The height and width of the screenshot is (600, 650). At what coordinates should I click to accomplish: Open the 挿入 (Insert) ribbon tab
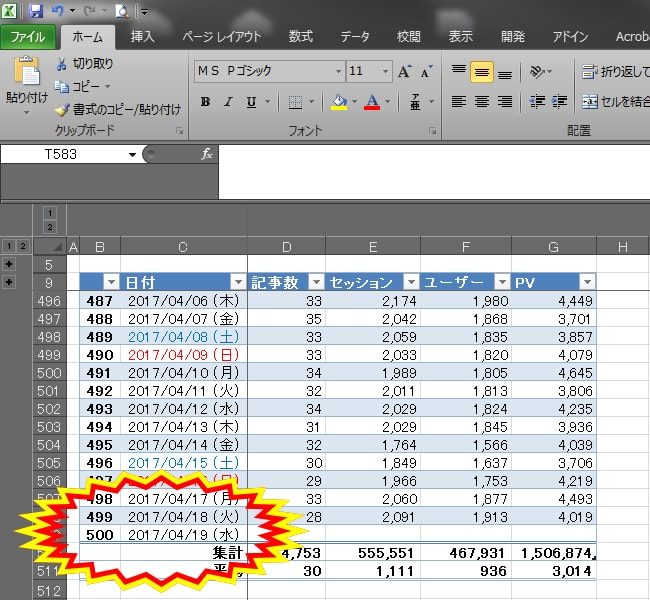click(143, 37)
